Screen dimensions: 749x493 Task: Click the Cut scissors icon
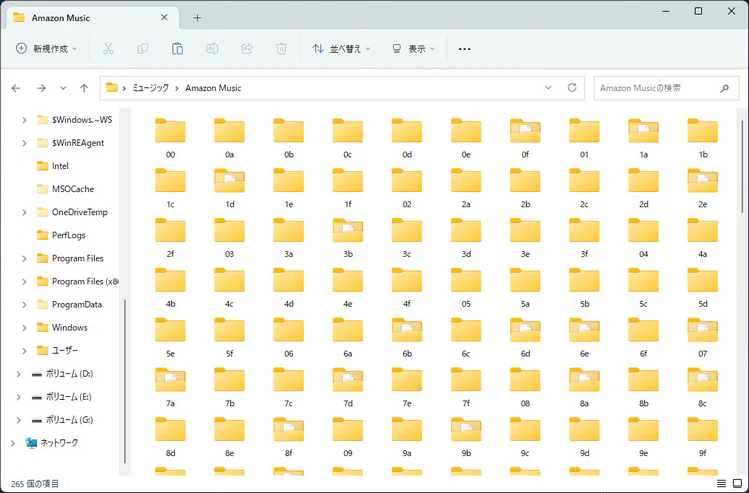click(x=108, y=49)
